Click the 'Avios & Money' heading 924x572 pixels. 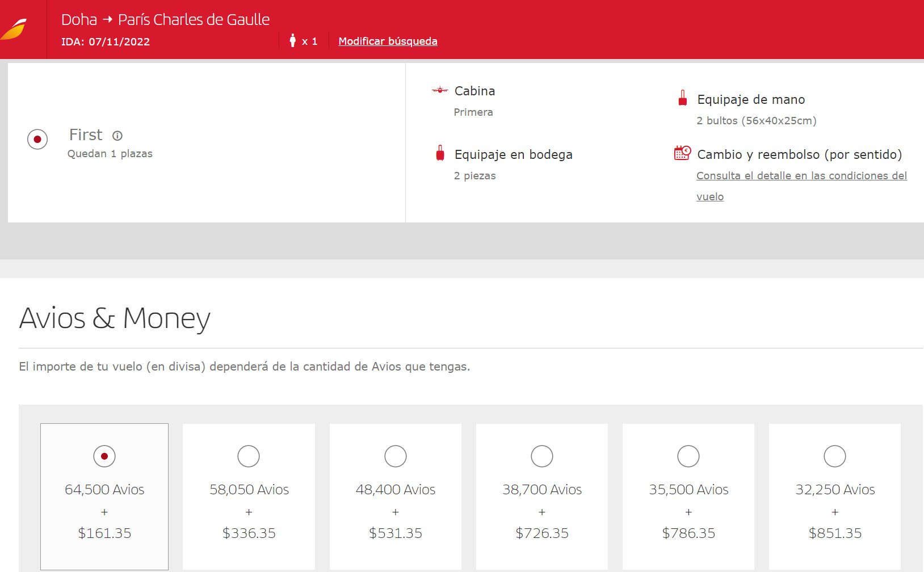pyautogui.click(x=115, y=318)
